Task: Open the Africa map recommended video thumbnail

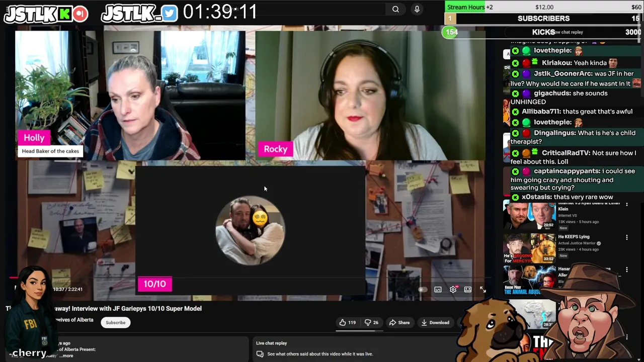Action: (x=534, y=314)
